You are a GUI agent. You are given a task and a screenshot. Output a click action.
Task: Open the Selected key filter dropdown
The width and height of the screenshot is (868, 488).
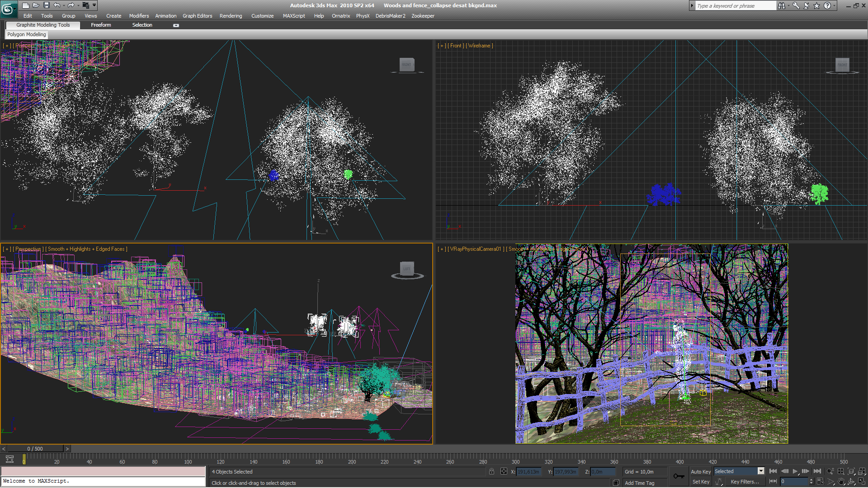coord(761,471)
